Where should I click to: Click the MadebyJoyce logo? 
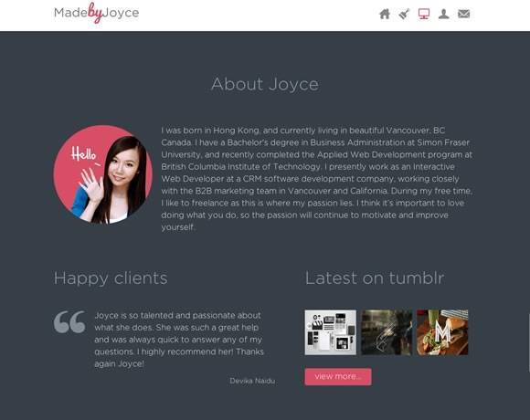coord(96,13)
